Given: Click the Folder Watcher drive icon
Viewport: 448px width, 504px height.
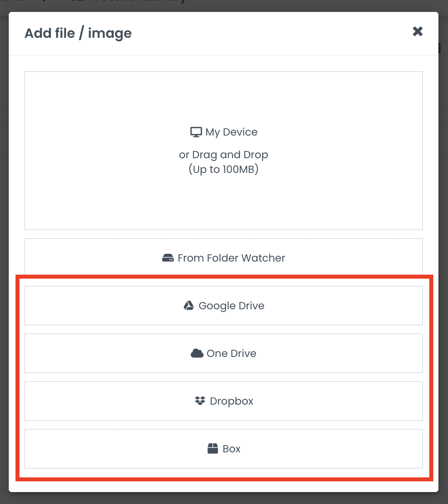Looking at the screenshot, I should pyautogui.click(x=168, y=258).
